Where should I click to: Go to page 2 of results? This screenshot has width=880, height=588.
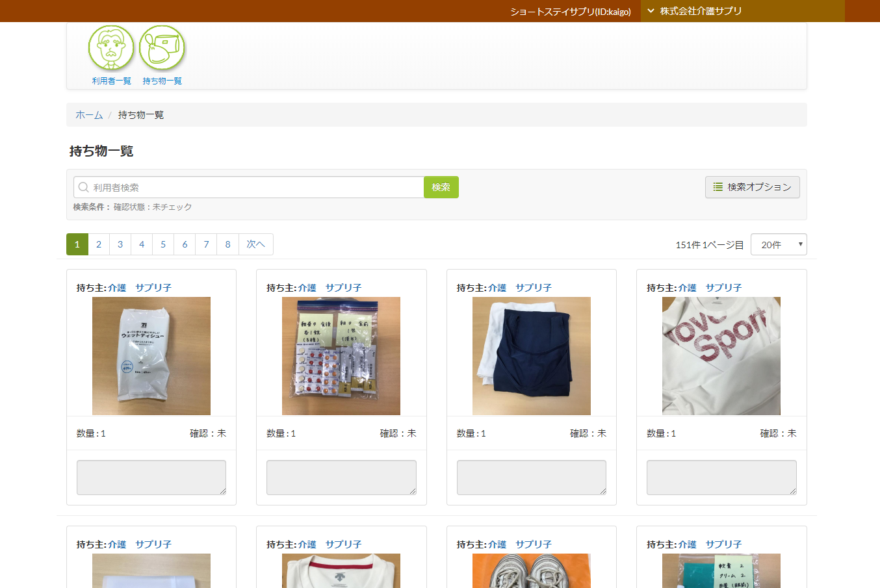(x=99, y=244)
